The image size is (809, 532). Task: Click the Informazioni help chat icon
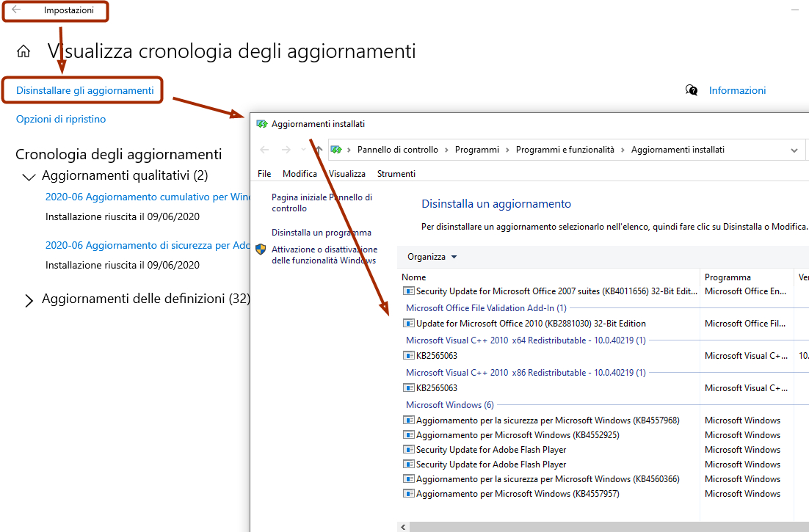point(692,90)
